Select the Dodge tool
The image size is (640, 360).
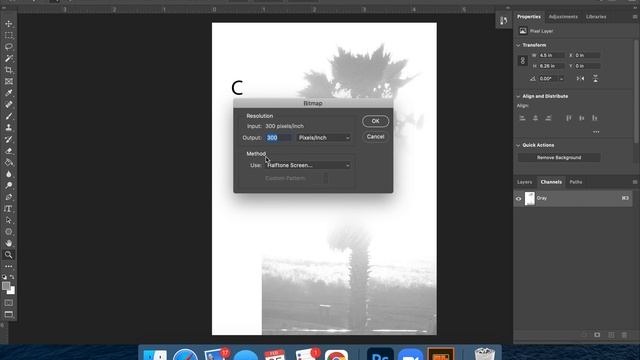9,185
